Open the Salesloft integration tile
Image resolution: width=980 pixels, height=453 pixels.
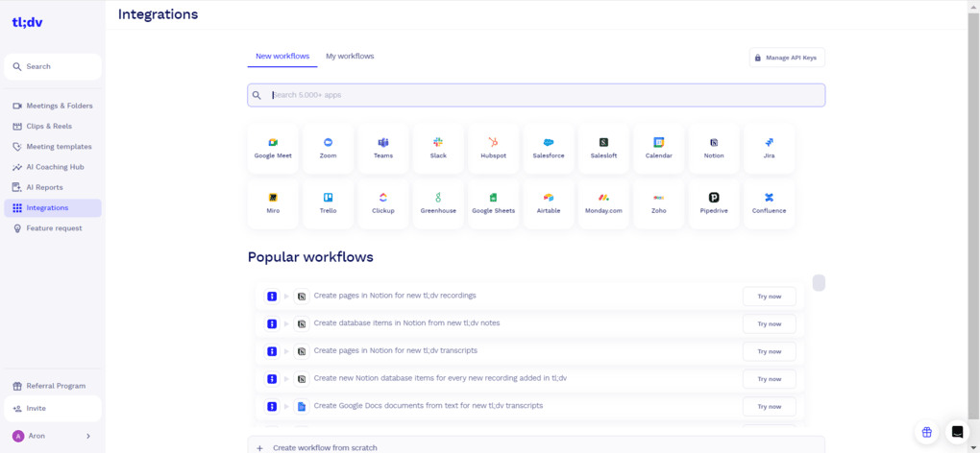(603, 149)
